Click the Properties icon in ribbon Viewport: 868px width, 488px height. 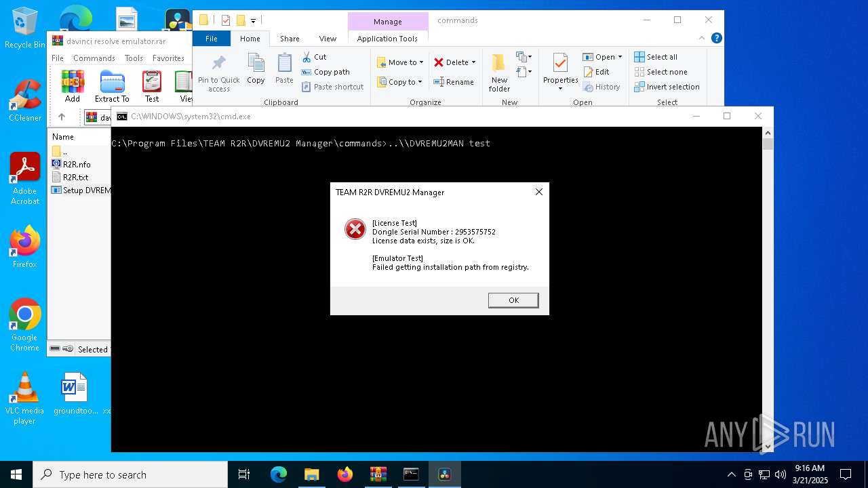click(x=560, y=64)
